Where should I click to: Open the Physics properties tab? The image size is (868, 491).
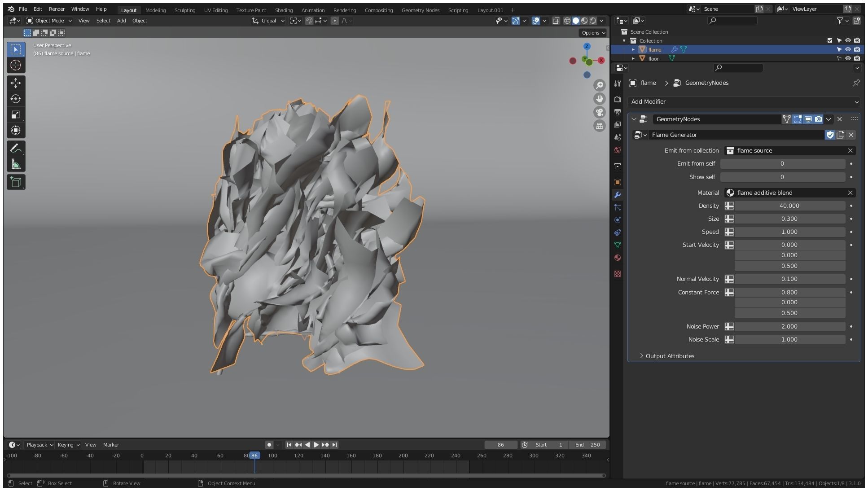(618, 220)
